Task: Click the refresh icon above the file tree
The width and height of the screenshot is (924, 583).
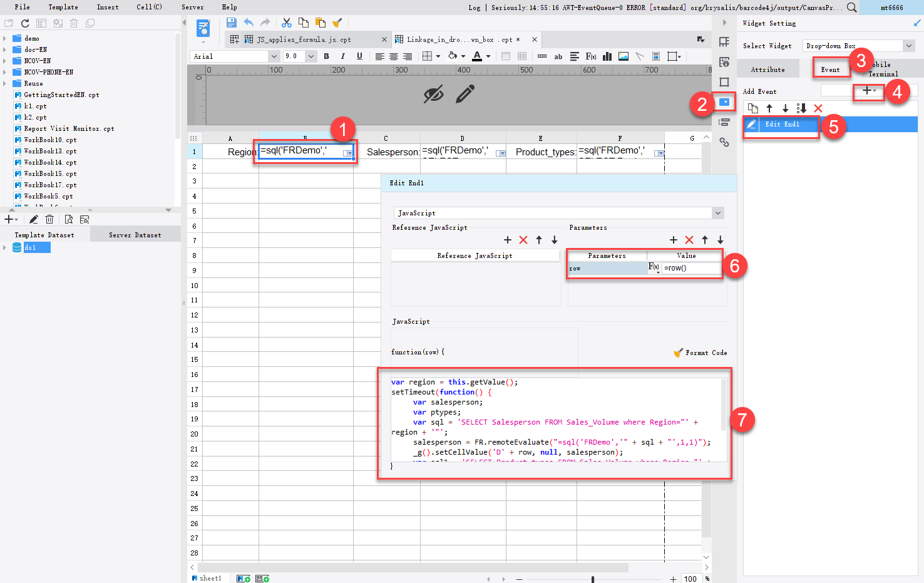Action: 25,23
